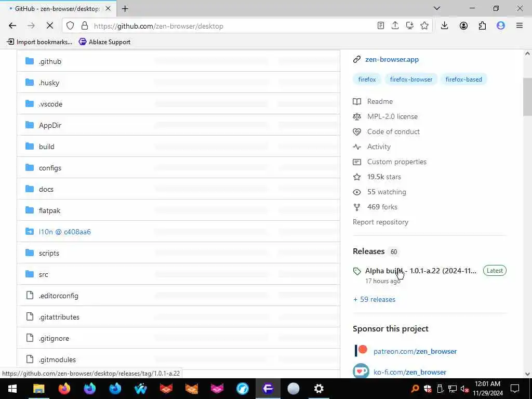Open the account icon in toolbar
Screen dimensions: 532x399
463,26
